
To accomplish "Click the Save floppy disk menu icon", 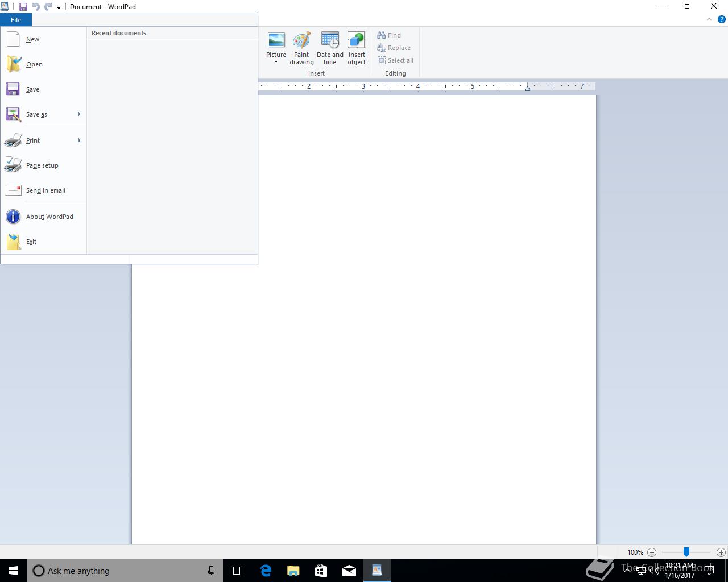I will [13, 89].
